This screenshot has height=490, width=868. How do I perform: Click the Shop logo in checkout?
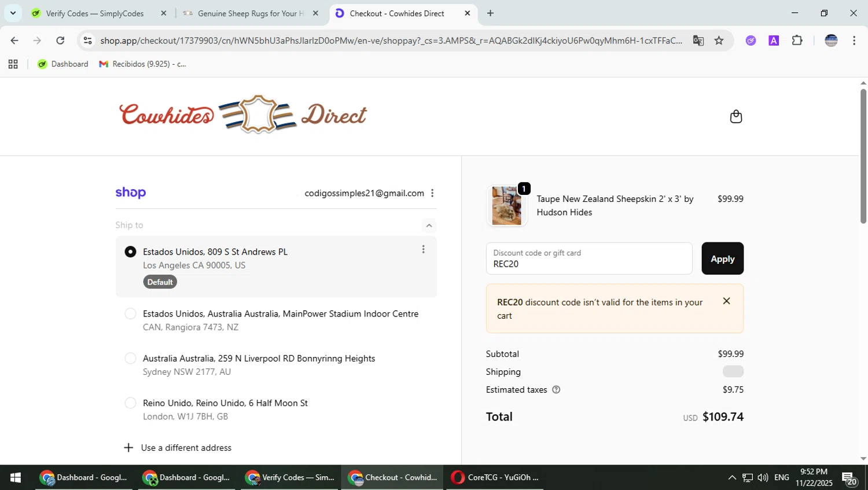[131, 193]
